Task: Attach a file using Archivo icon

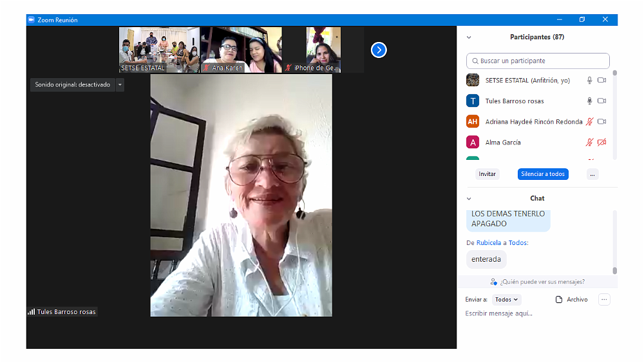Action: point(559,300)
